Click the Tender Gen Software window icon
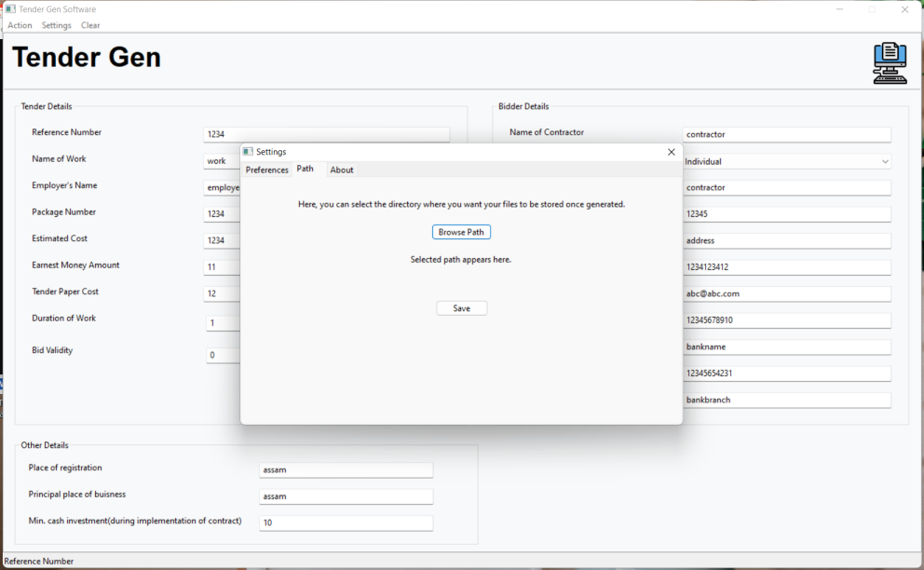The image size is (924, 570). pos(10,8)
